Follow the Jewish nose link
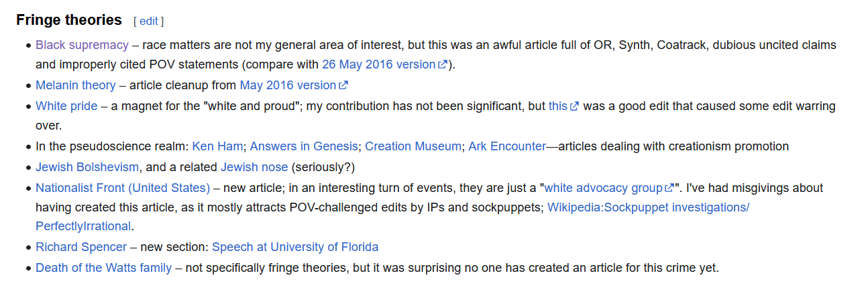 click(254, 166)
